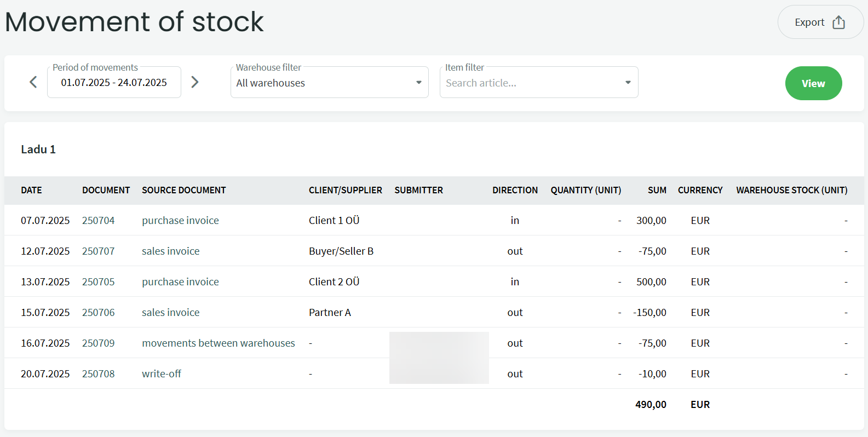Open purchase invoice for Client 2 OÜ
868x437 pixels.
coord(180,282)
